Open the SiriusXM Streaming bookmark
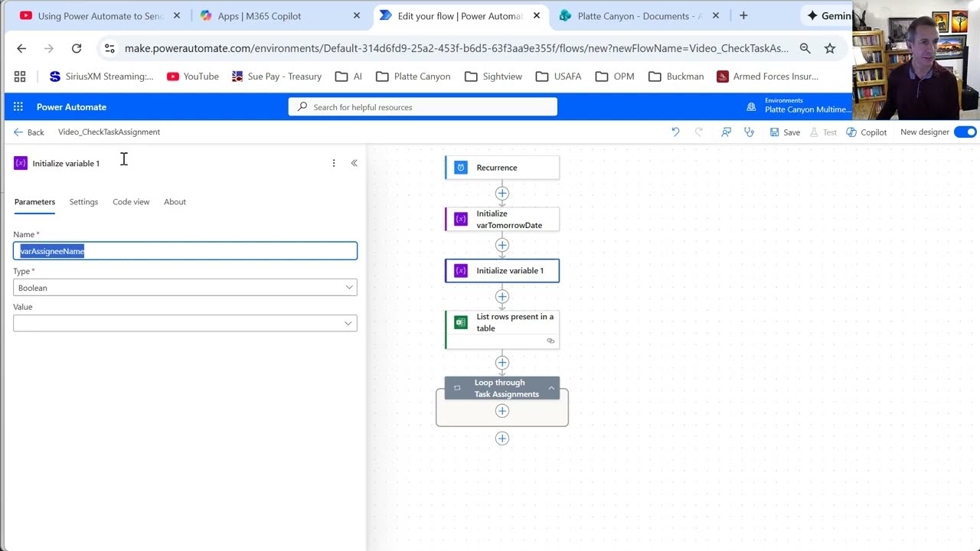The width and height of the screenshot is (980, 551). (x=101, y=77)
